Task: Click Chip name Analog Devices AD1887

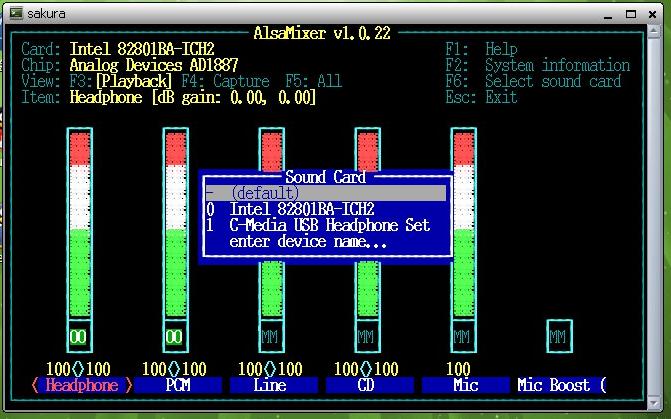Action: 154,65
